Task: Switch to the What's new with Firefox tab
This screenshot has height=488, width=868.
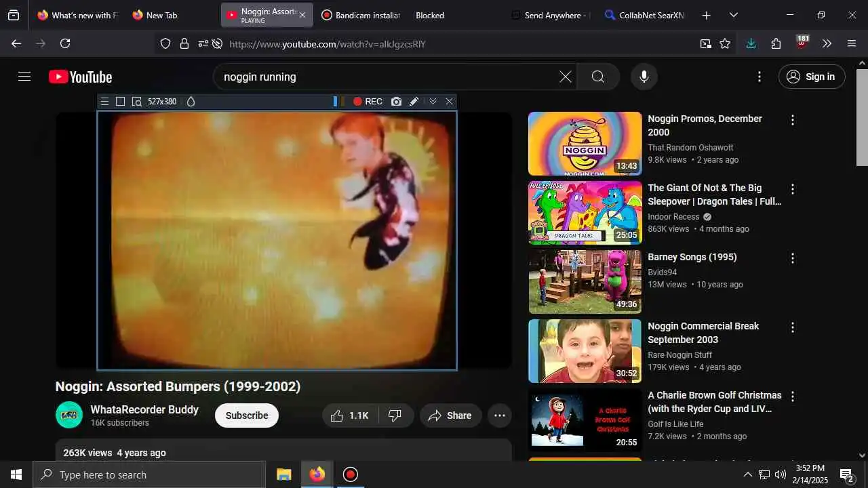Action: coord(77,15)
